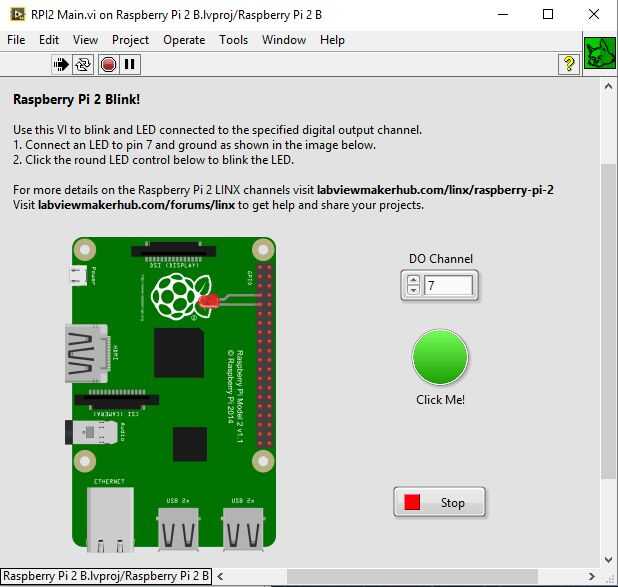Click the Raspberry Pi 2 Blink! heading

pos(76,99)
